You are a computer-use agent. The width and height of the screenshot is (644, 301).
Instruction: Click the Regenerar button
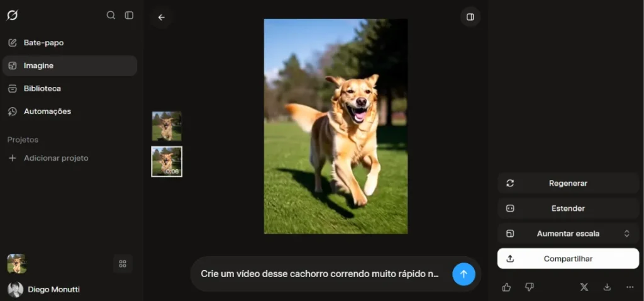(568, 183)
